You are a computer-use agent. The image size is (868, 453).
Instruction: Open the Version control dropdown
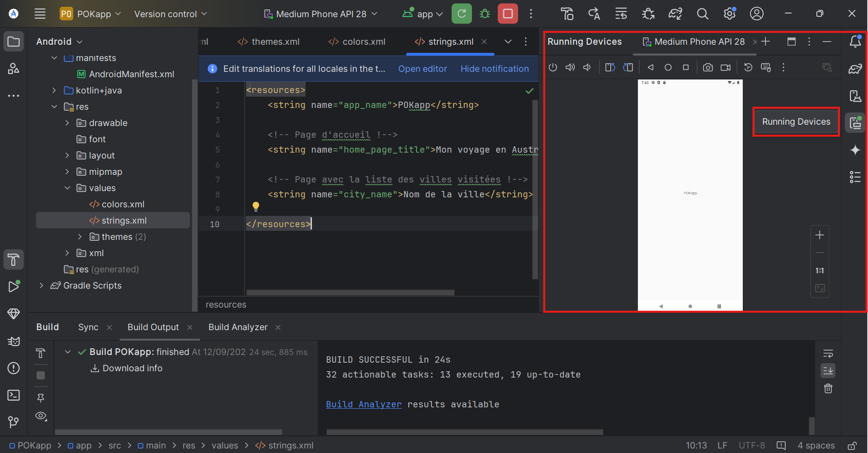point(170,14)
